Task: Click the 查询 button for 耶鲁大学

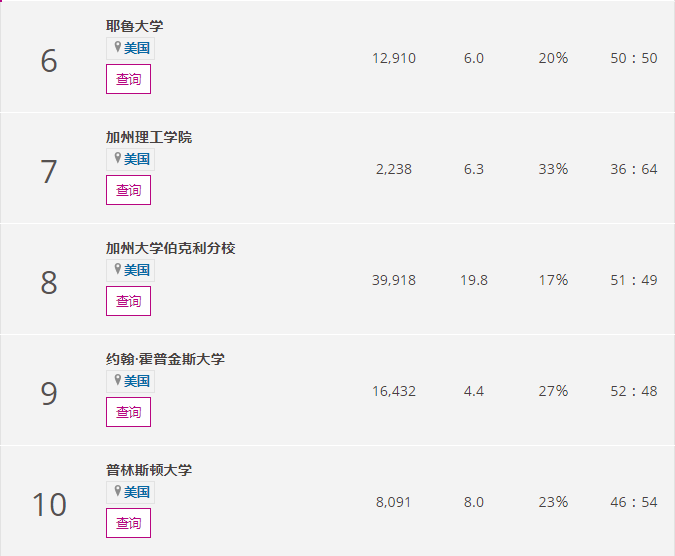Action: click(128, 79)
